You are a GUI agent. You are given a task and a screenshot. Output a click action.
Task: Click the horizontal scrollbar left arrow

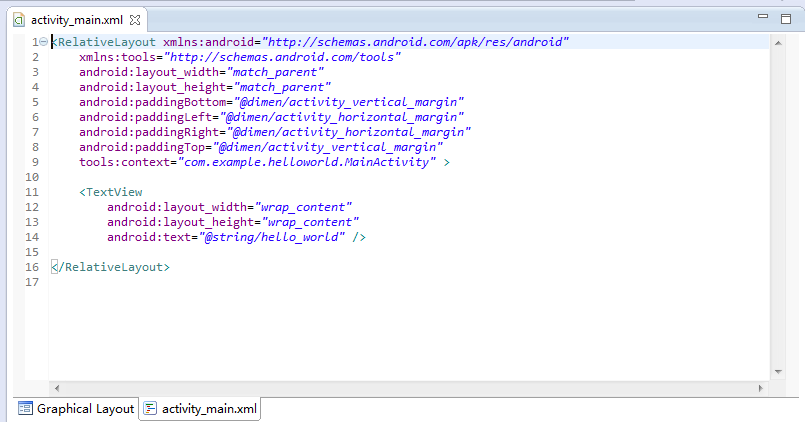click(56, 389)
